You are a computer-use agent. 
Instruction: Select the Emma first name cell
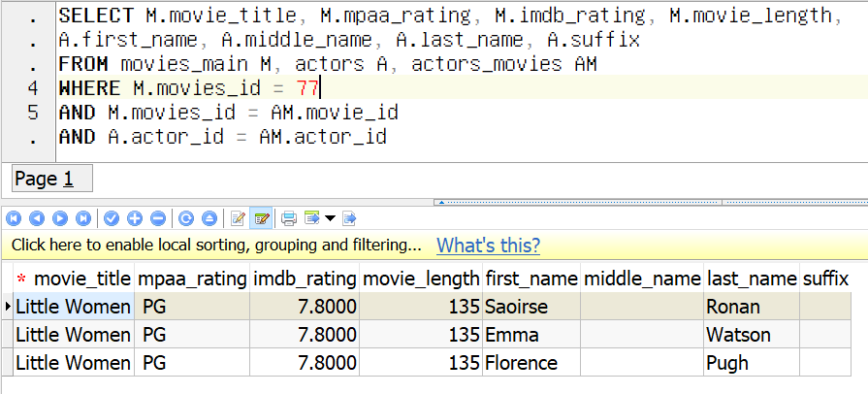[x=530, y=334]
